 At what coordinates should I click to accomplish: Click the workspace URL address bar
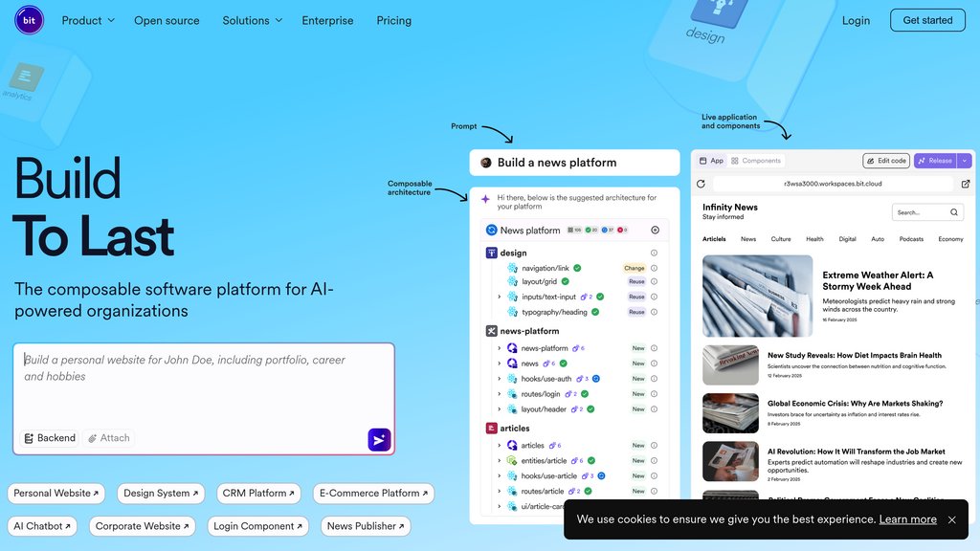tap(833, 184)
